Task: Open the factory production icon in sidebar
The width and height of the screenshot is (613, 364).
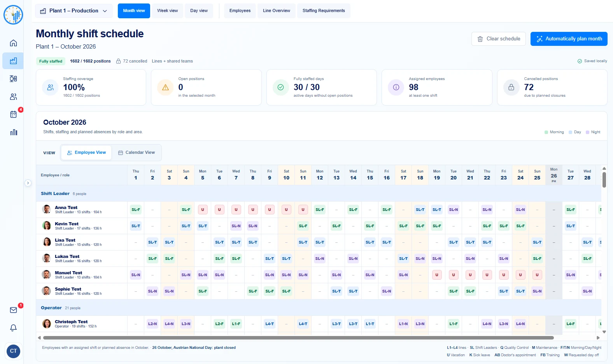Action: (x=13, y=61)
